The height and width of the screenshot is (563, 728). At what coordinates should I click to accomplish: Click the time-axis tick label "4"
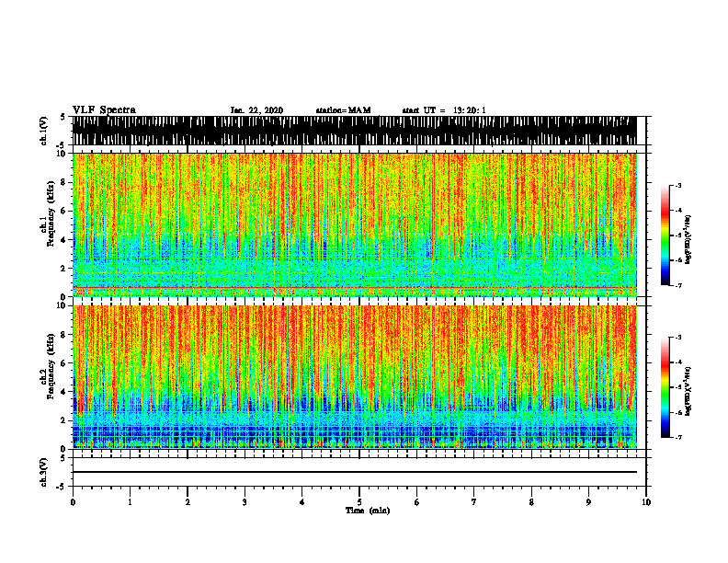(302, 502)
